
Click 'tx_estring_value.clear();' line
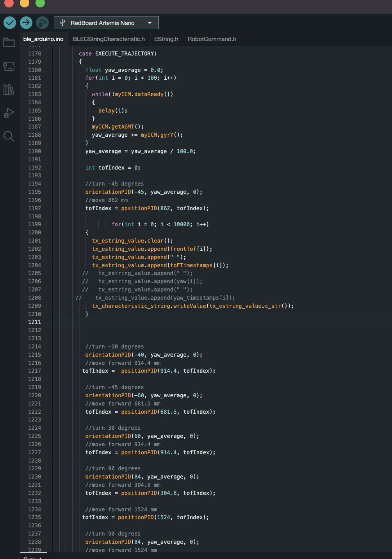[132, 241]
